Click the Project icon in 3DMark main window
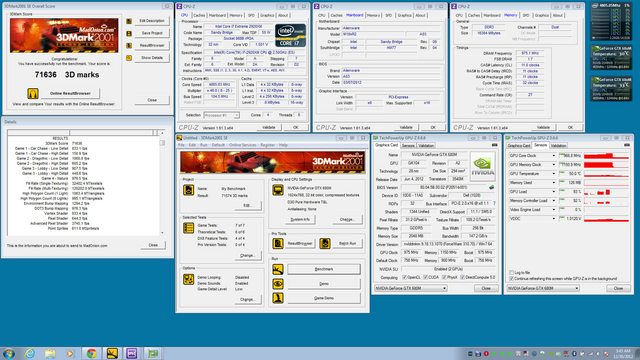Screen dimensions: 640x360 tap(188, 190)
